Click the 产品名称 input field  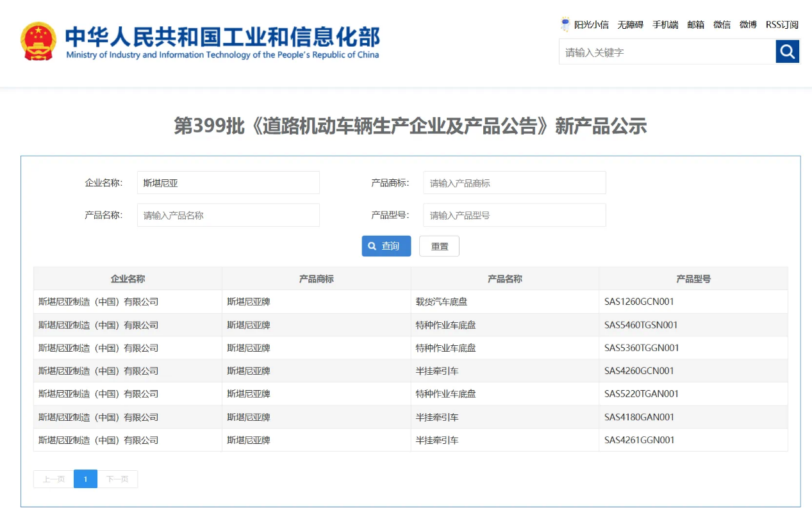tap(228, 215)
